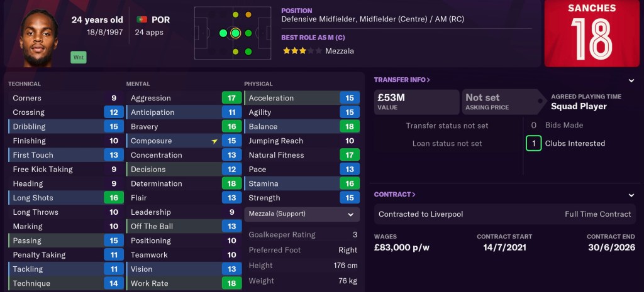
Task: Click the yellow arrow beside Composure
Action: (215, 141)
